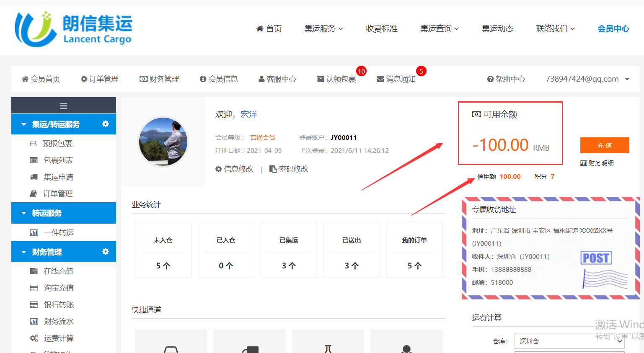
Task: Collapse the 集运/转运服务 sidebar section
Action: (x=24, y=124)
